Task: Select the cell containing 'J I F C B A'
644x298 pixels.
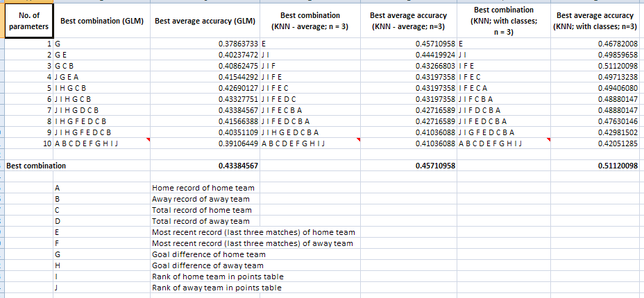Action: (504, 99)
